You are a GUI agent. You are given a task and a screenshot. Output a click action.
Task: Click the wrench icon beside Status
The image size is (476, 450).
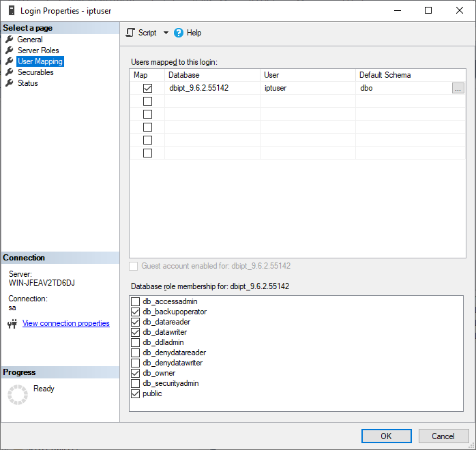tap(10, 82)
